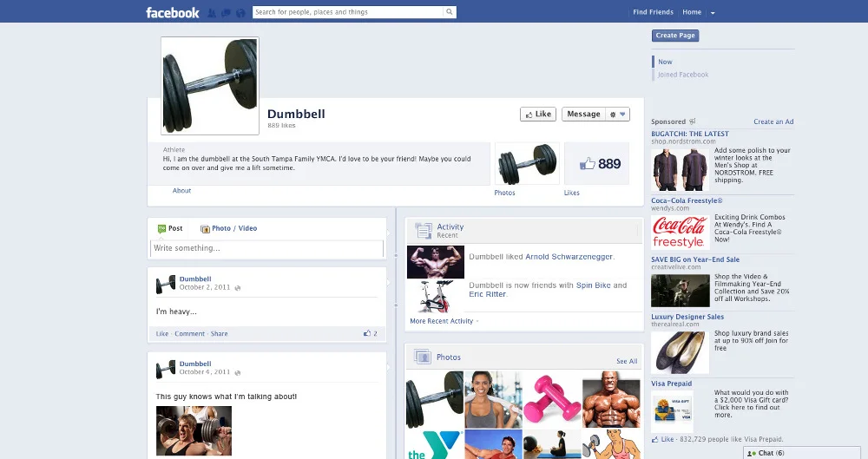Screen dimensions: 868x459
Task: Open Arnold Schwarzenegger activity thumbnail
Action: click(436, 262)
